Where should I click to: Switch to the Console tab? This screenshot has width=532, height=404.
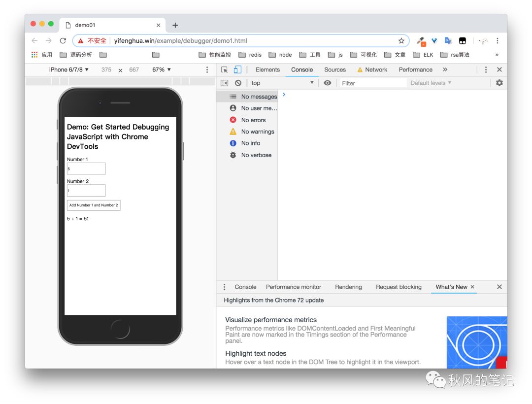coord(302,69)
